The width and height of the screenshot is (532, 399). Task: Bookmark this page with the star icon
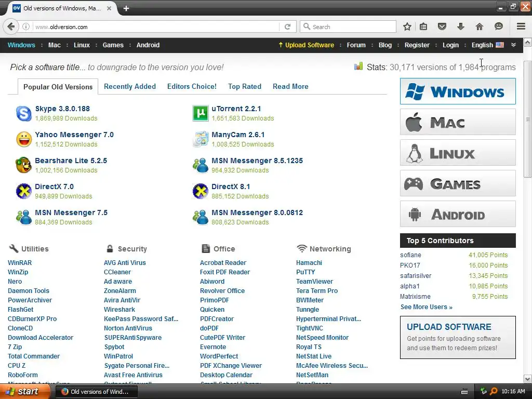(407, 26)
